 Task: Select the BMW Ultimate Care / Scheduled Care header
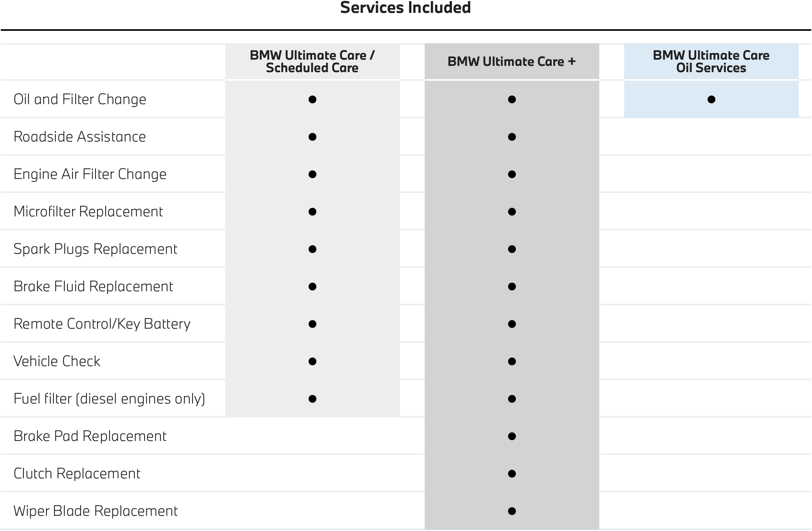coord(312,62)
